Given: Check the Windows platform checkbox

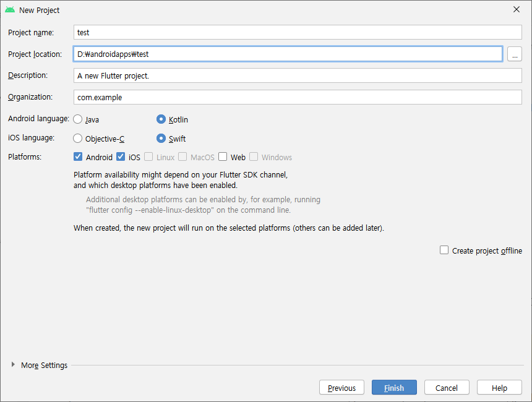Looking at the screenshot, I should (x=254, y=156).
